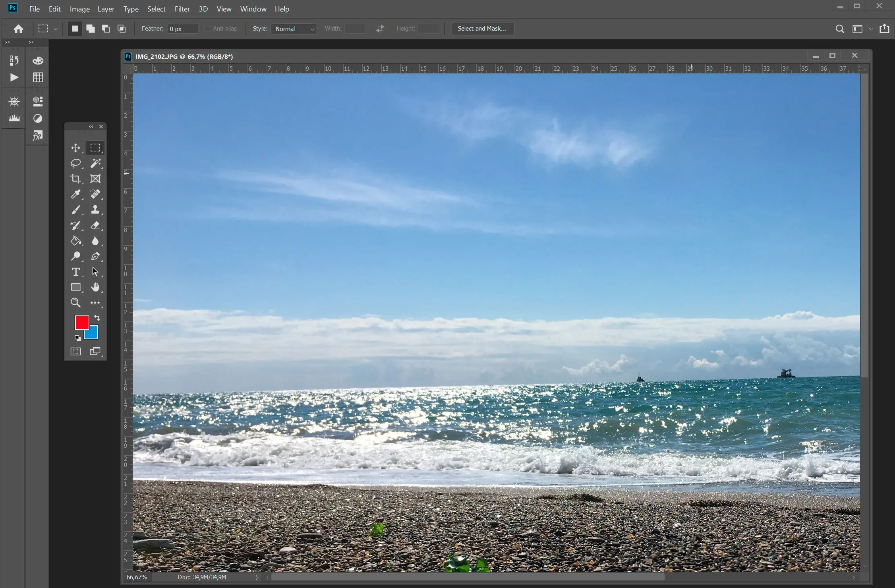This screenshot has width=895, height=588.
Task: Select the Move tool
Action: click(75, 147)
